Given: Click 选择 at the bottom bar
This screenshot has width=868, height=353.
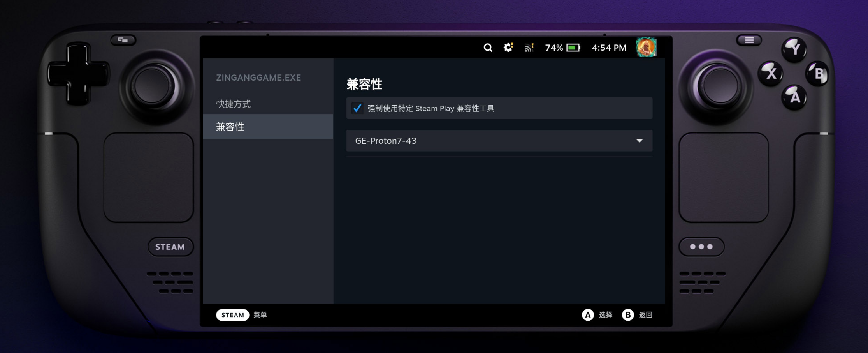Looking at the screenshot, I should (605, 315).
